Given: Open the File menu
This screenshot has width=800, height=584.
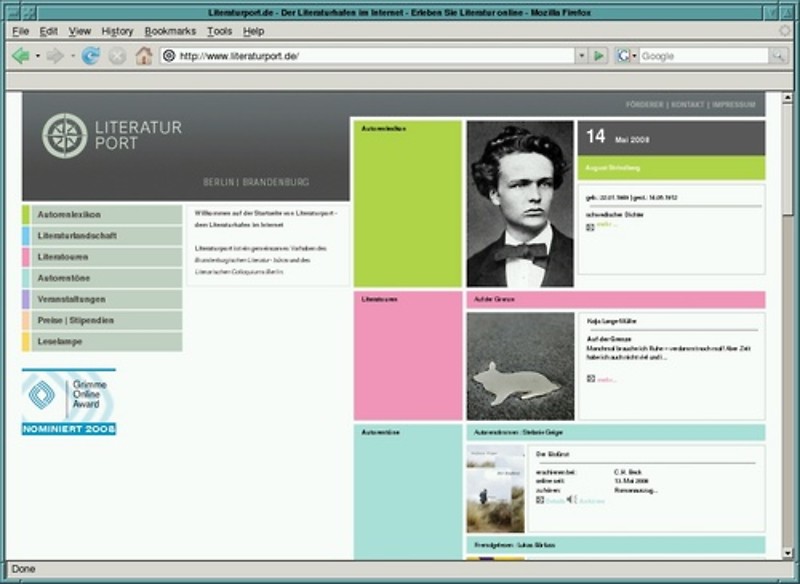Looking at the screenshot, I should tap(20, 31).
